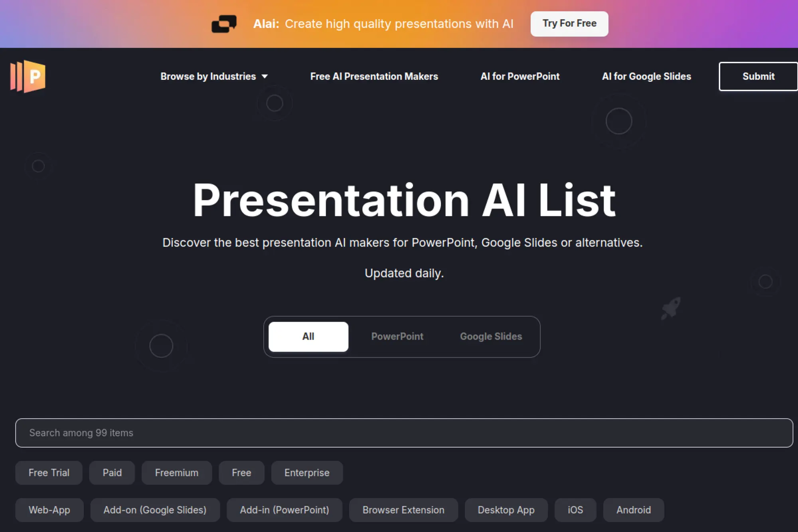Select AI for PowerPoint in the navigation
The image size is (798, 532).
[520, 76]
